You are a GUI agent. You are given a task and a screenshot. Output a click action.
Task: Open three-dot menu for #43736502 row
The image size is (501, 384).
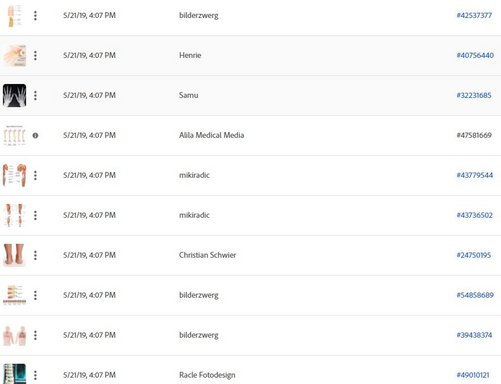pos(35,215)
